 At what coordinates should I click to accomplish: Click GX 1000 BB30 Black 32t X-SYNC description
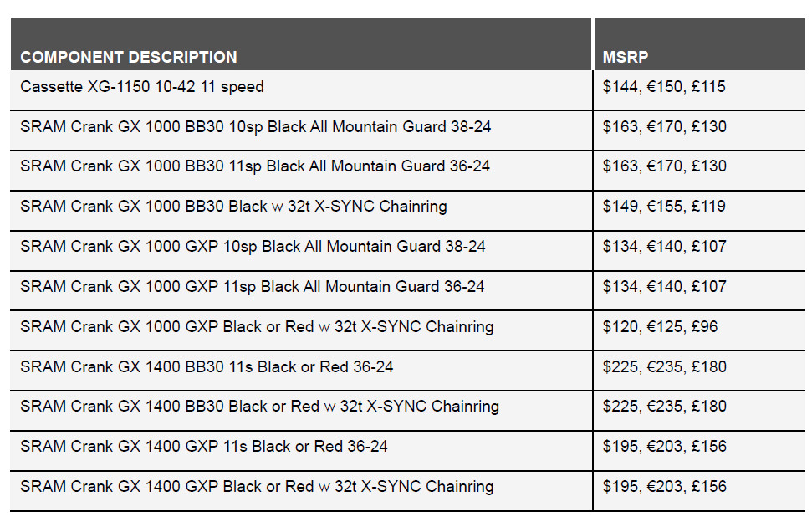tap(233, 207)
